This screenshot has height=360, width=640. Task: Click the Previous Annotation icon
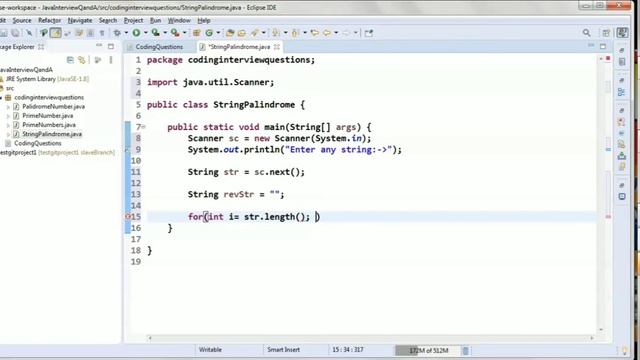295,33
